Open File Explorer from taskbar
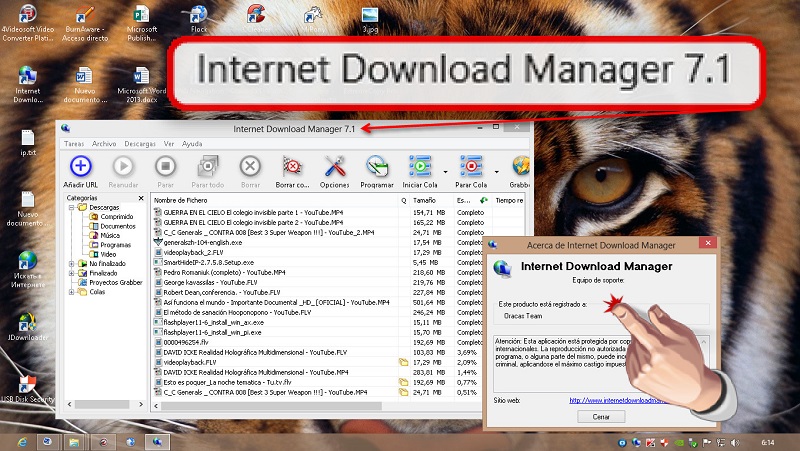This screenshot has width=800, height=451. (74, 442)
